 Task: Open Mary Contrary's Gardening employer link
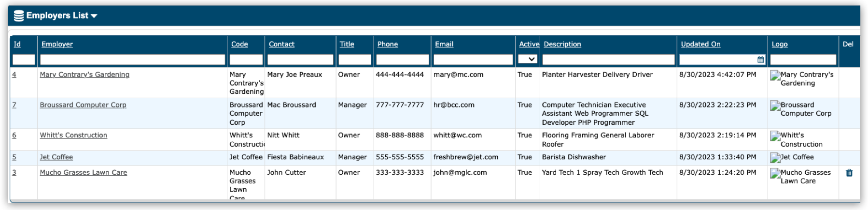tap(84, 75)
